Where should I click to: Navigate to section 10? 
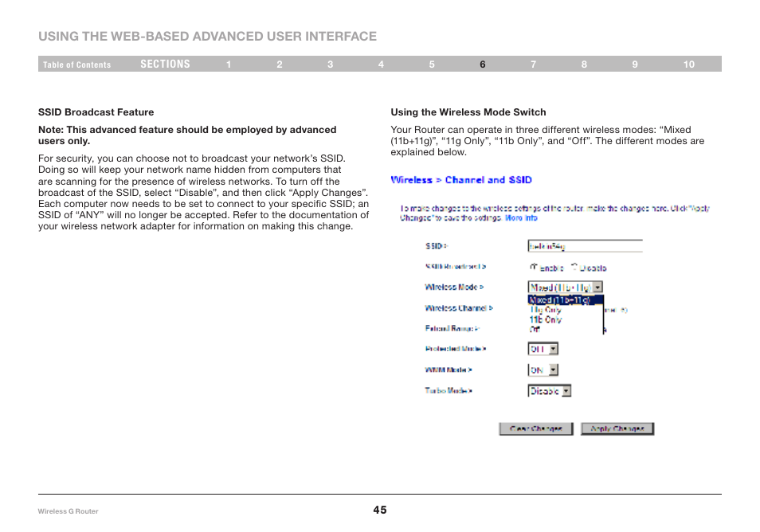pos(689,65)
